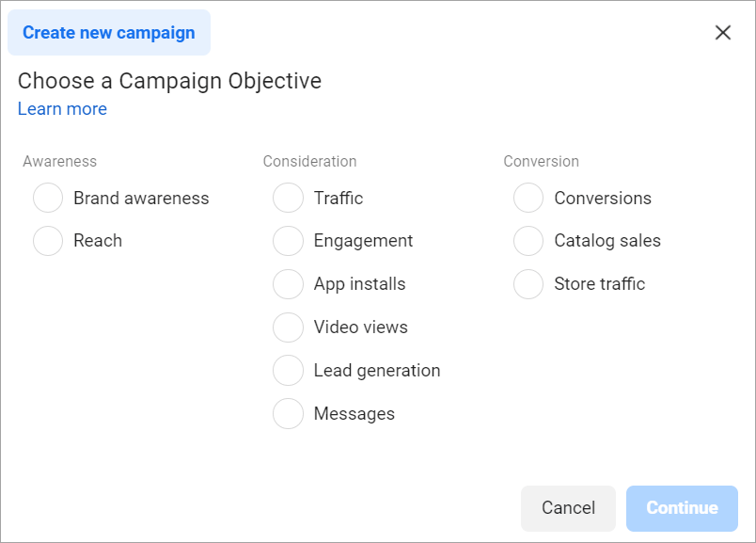Click the Cancel button
This screenshot has width=756, height=543.
click(x=568, y=508)
